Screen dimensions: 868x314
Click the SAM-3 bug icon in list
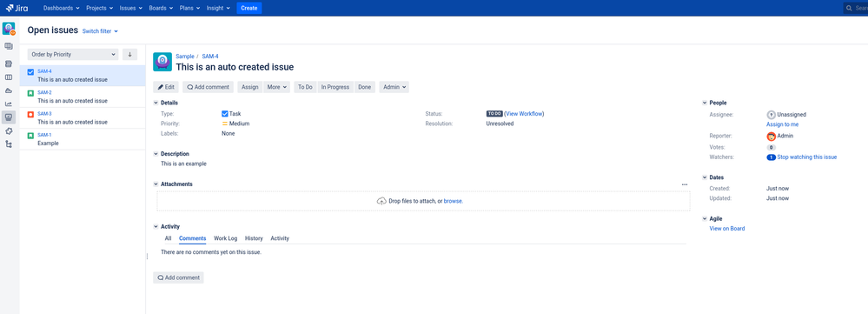point(31,114)
